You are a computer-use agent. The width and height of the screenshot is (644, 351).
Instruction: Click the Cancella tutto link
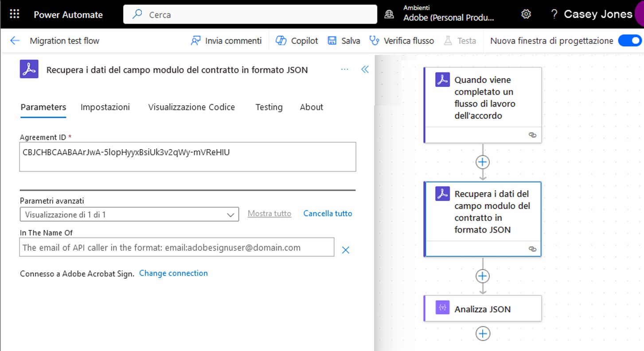pyautogui.click(x=328, y=213)
